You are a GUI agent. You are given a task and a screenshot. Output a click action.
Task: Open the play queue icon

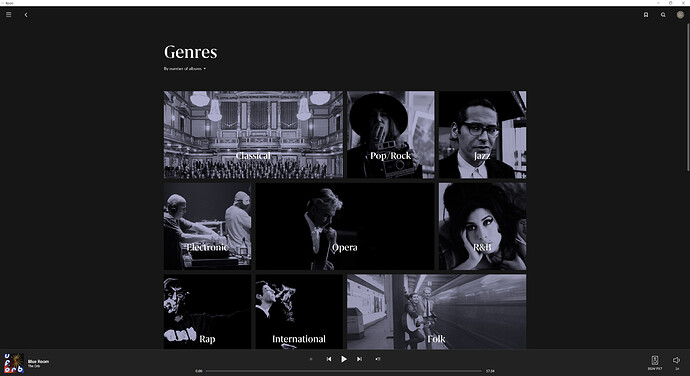378,359
